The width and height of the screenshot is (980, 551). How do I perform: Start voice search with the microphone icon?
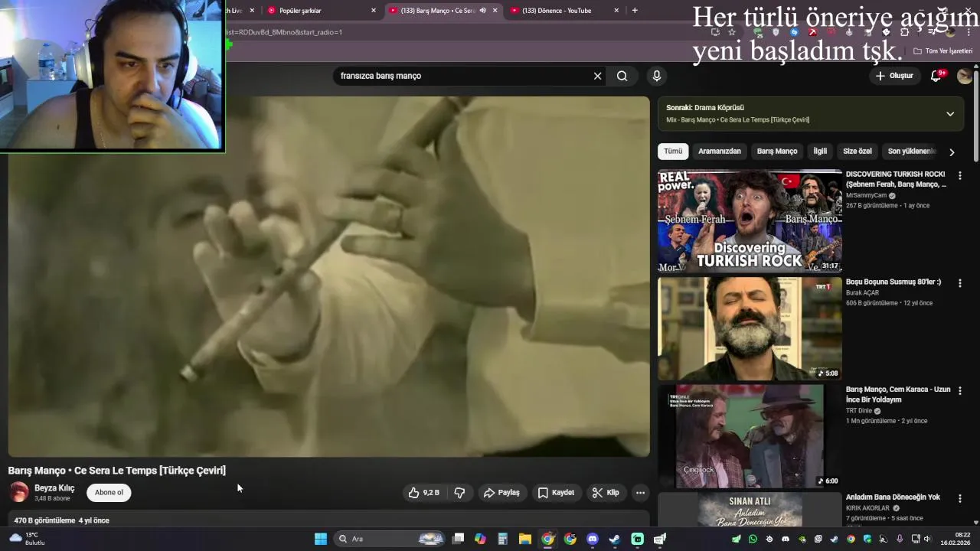coord(656,76)
